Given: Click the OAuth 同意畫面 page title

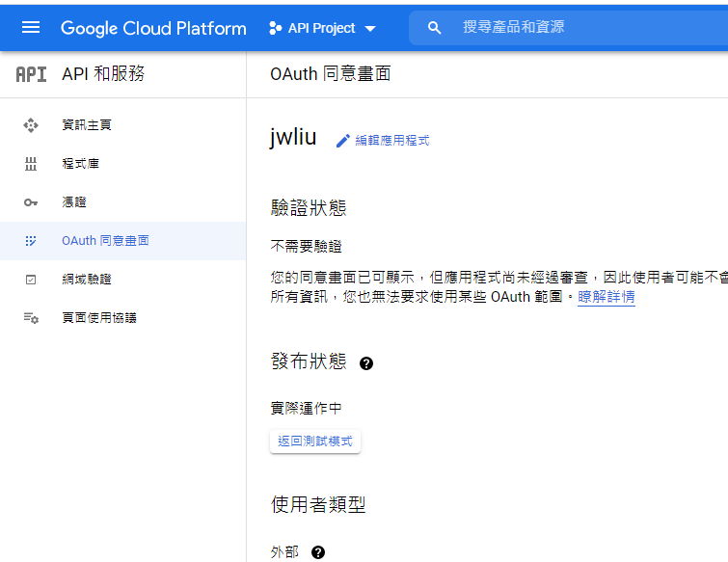Looking at the screenshot, I should coord(331,74).
